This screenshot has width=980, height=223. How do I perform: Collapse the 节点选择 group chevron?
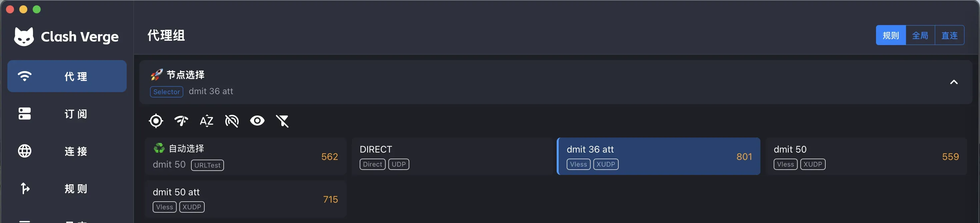[954, 82]
